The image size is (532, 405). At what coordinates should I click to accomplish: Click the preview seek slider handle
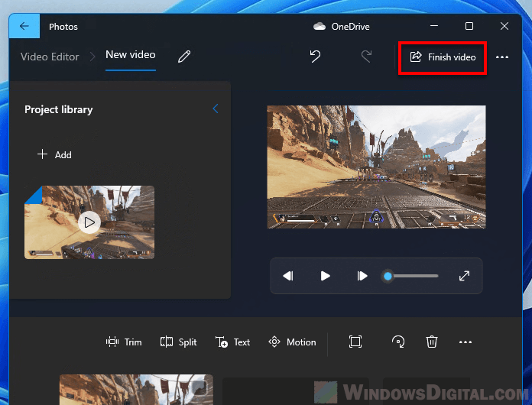[388, 276]
